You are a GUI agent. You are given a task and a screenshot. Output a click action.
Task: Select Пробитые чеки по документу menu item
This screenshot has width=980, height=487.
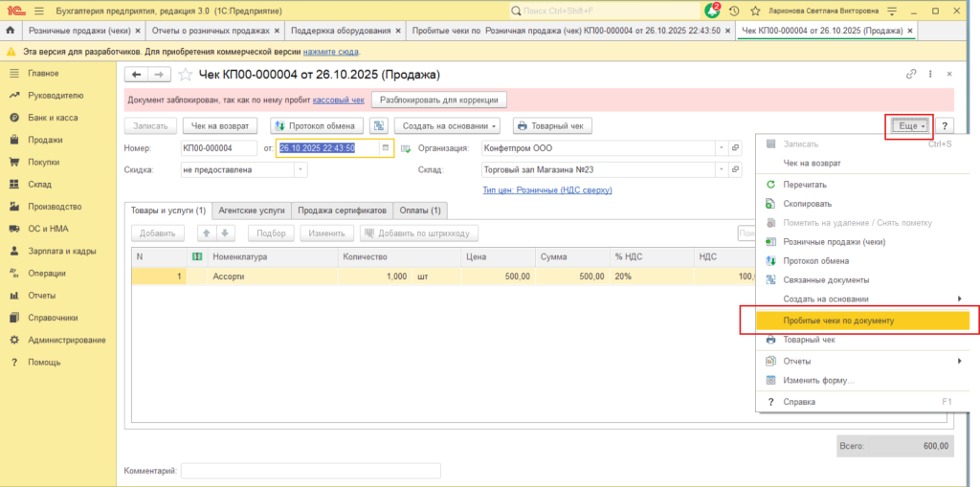pos(837,321)
